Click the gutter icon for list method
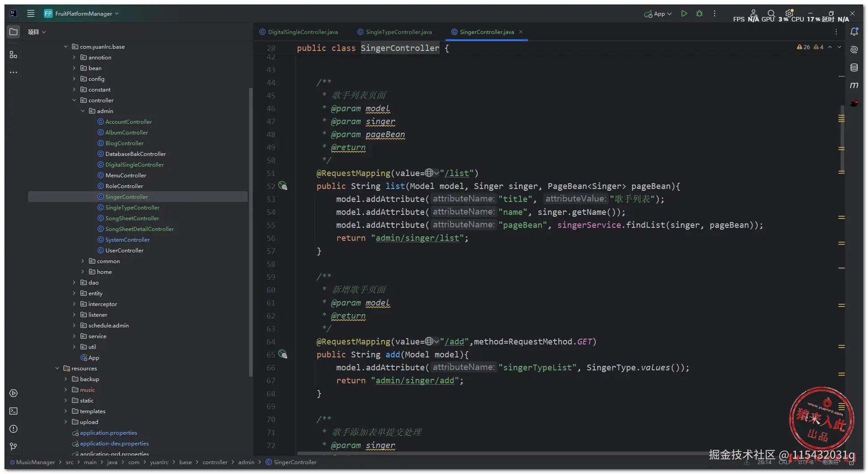The height and width of the screenshot is (474, 868). coord(283,186)
